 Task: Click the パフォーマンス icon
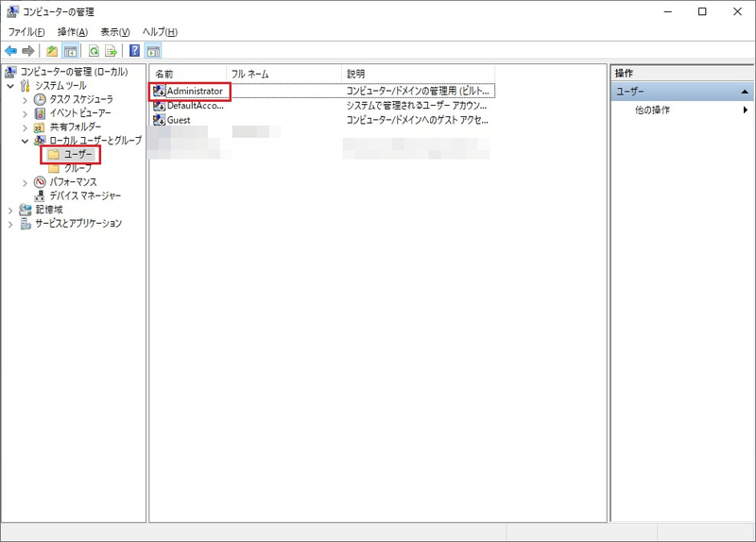click(x=40, y=182)
